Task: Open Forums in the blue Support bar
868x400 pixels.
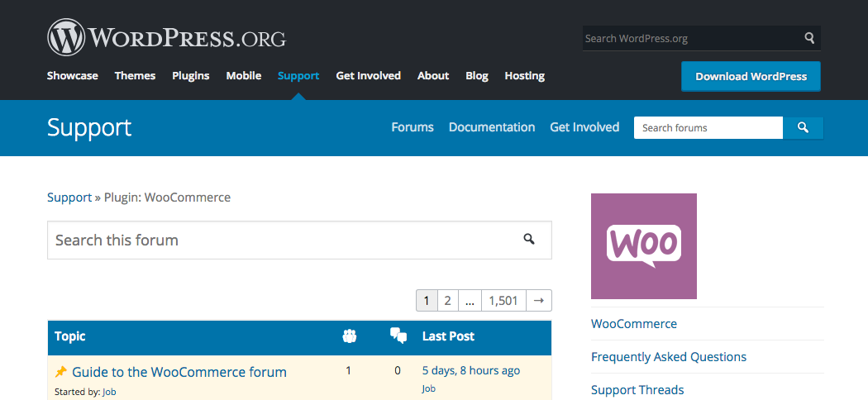Action: (413, 127)
